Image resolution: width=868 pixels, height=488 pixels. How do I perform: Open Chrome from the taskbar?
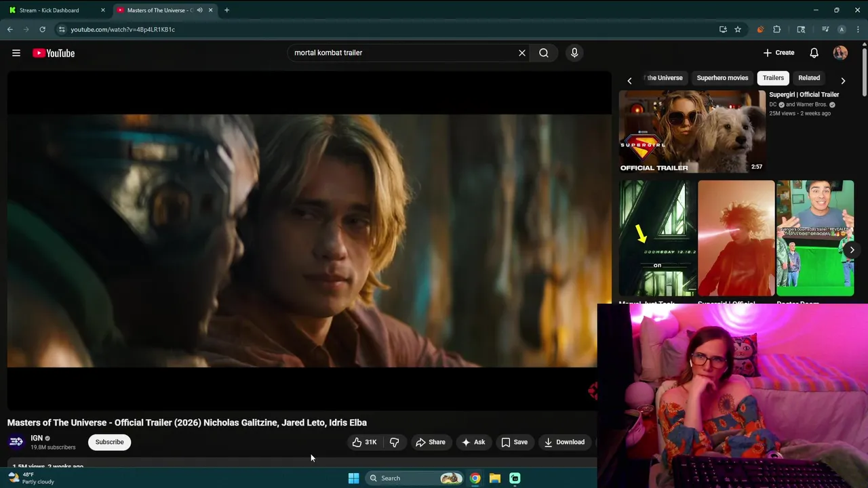tap(475, 478)
